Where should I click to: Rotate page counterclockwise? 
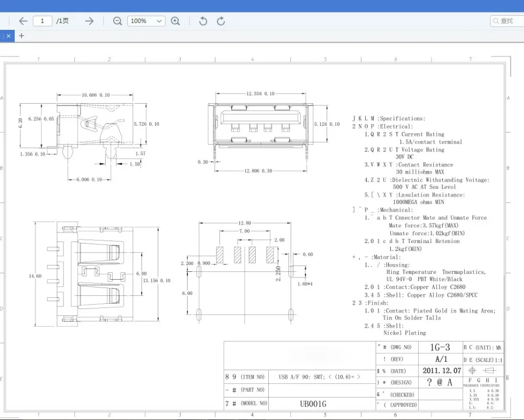203,21
